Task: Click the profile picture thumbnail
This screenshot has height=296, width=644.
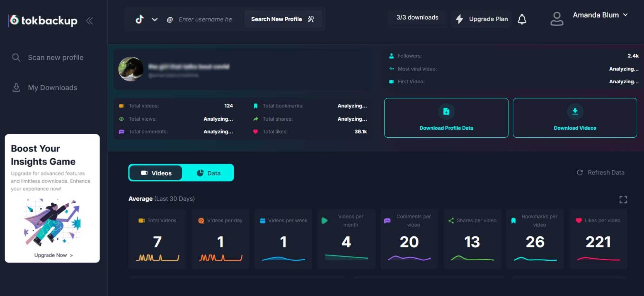Action: pyautogui.click(x=131, y=69)
